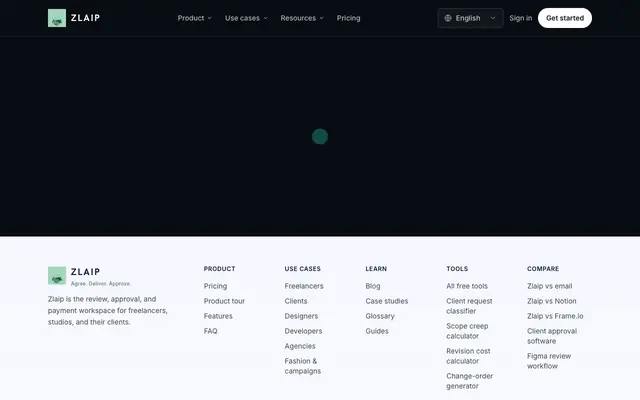This screenshot has width=640, height=400.
Task: Expand the Product menu chevron
Action: click(209, 18)
